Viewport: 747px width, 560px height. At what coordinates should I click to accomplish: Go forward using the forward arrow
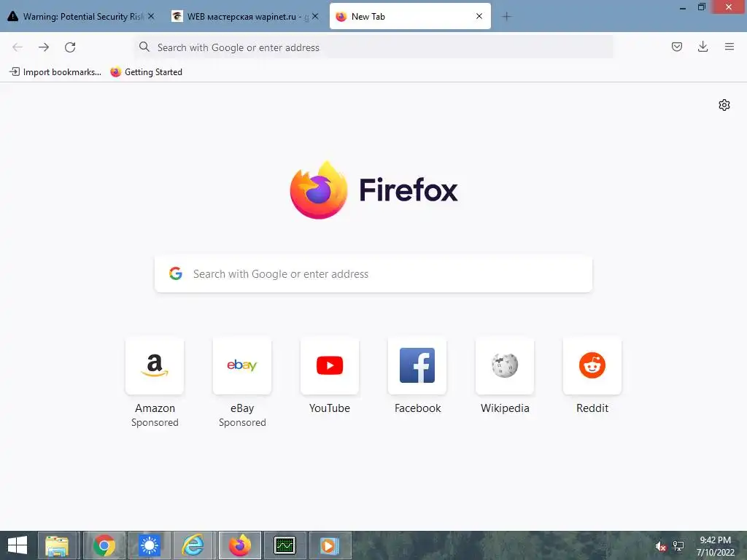tap(44, 47)
